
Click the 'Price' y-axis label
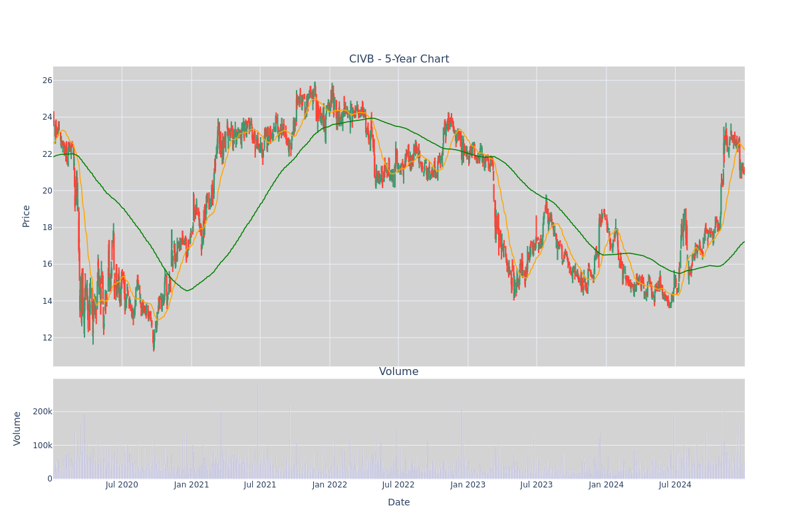(x=27, y=216)
